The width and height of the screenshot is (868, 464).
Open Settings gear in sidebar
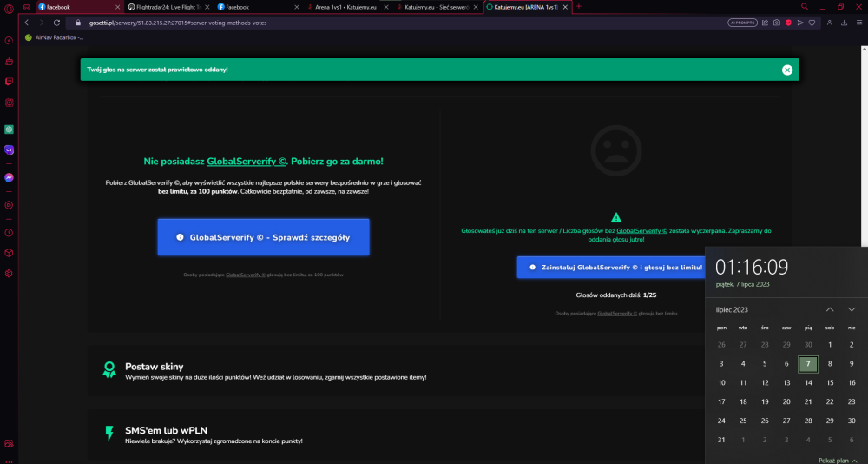tap(9, 274)
